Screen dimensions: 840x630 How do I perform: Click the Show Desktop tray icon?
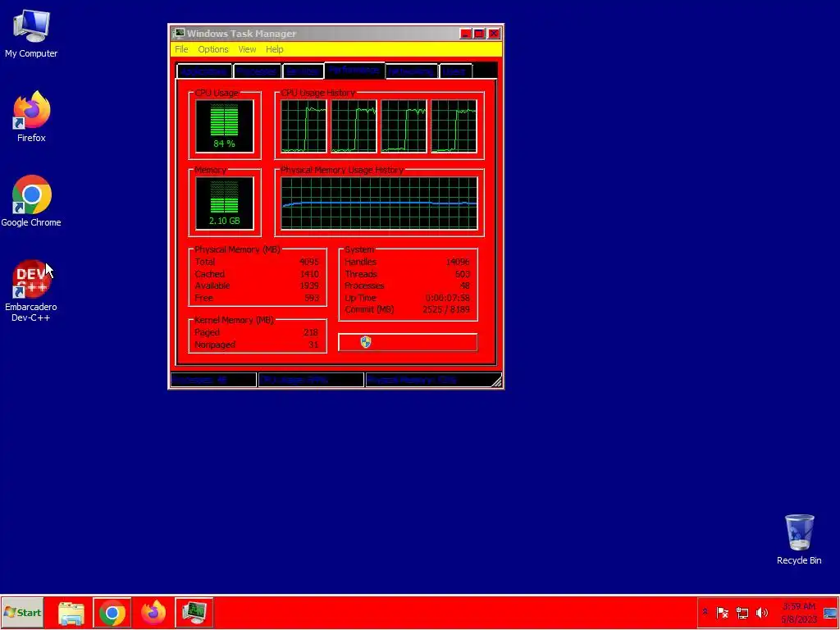point(830,612)
